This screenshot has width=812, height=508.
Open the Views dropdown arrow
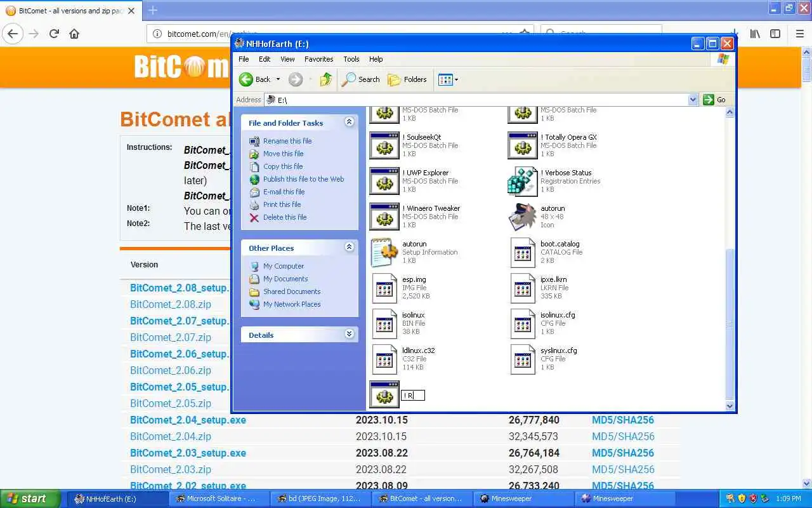click(456, 79)
